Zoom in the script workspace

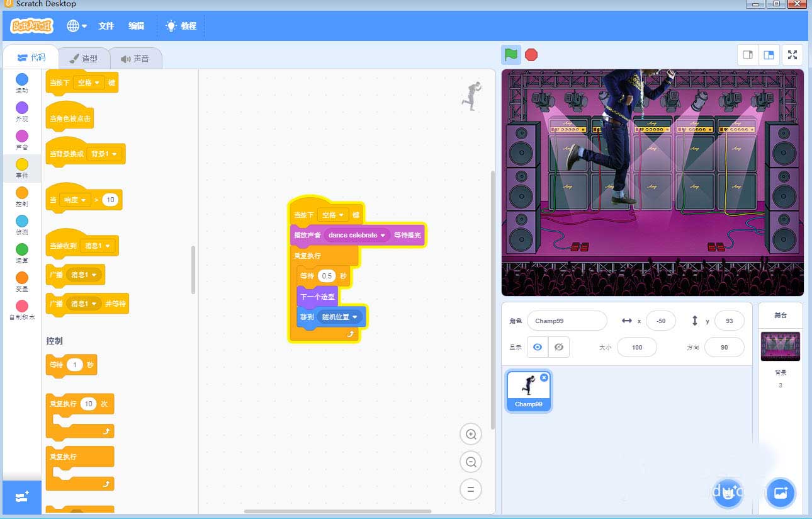(x=471, y=434)
